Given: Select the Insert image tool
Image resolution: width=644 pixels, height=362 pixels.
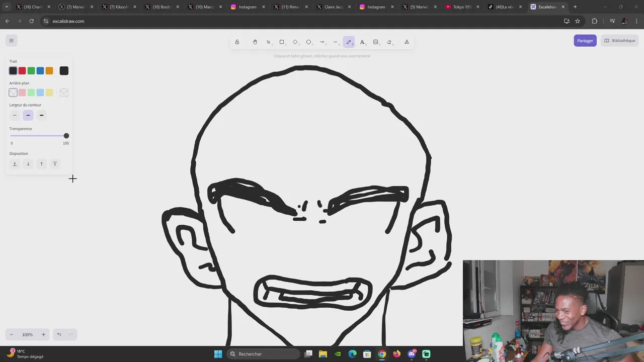Looking at the screenshot, I should pos(376,42).
